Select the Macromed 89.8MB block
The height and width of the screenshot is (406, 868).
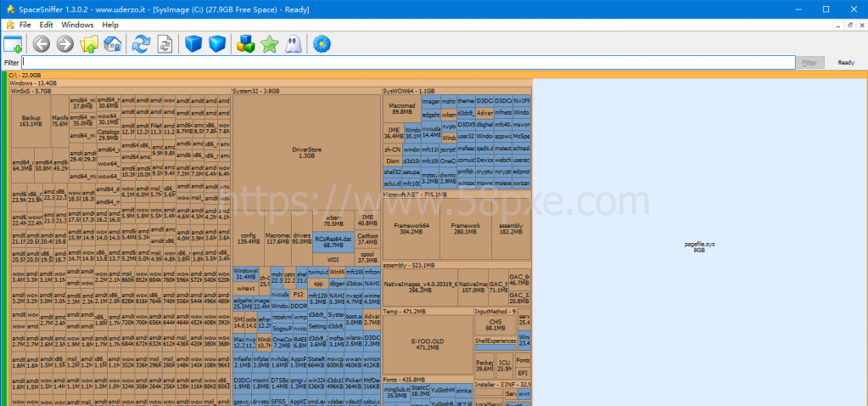[402, 108]
